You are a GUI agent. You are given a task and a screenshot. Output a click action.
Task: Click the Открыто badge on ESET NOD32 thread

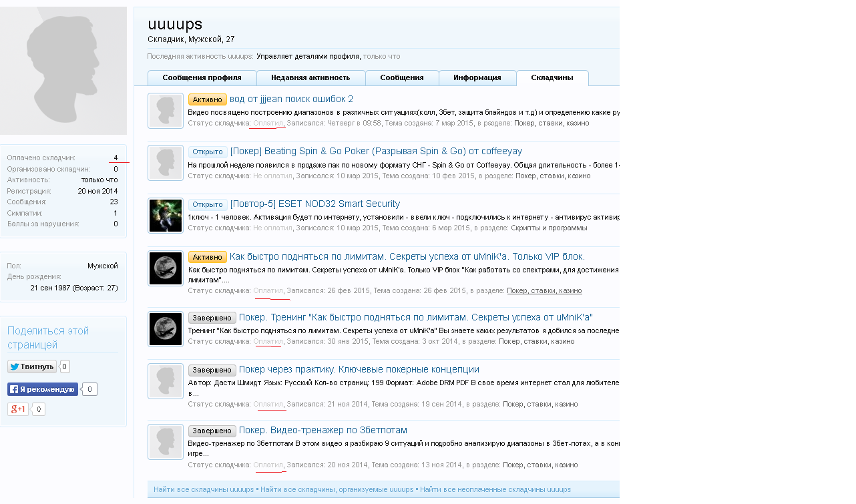pyautogui.click(x=208, y=204)
